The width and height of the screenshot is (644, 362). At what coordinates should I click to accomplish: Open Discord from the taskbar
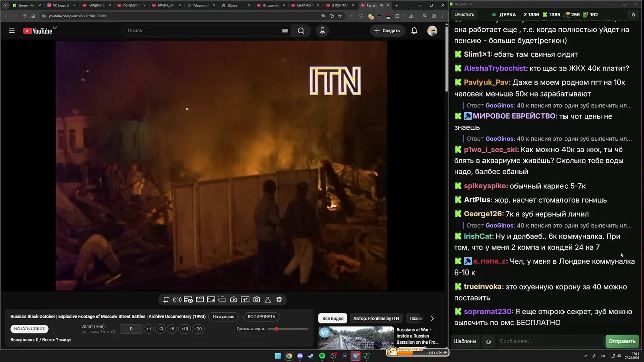click(x=300, y=356)
